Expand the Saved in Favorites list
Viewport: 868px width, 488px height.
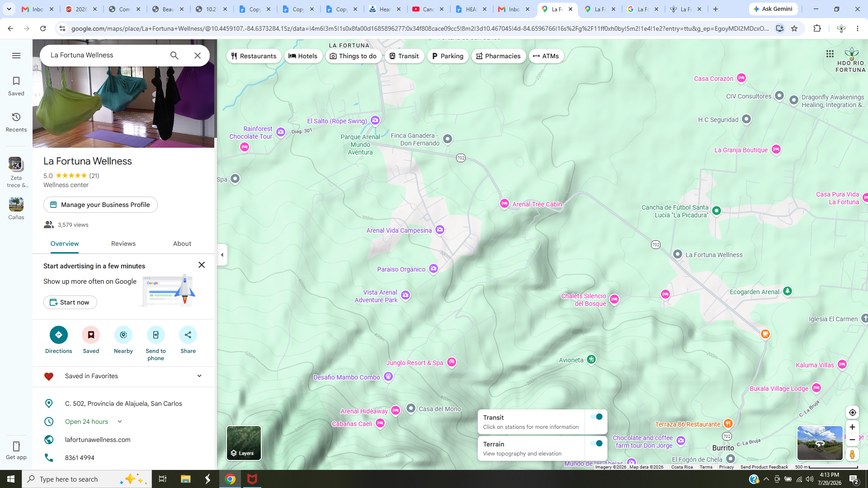tap(199, 376)
